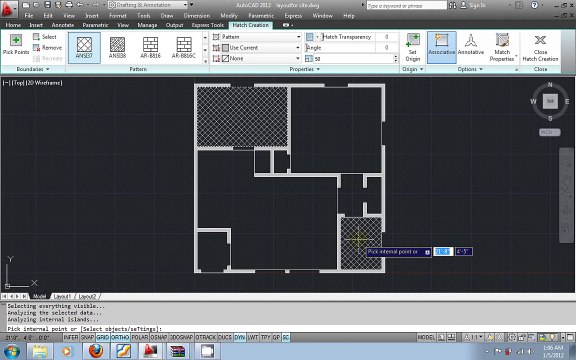Click the command line input prompt
The height and width of the screenshot is (360, 576).
coord(290,329)
